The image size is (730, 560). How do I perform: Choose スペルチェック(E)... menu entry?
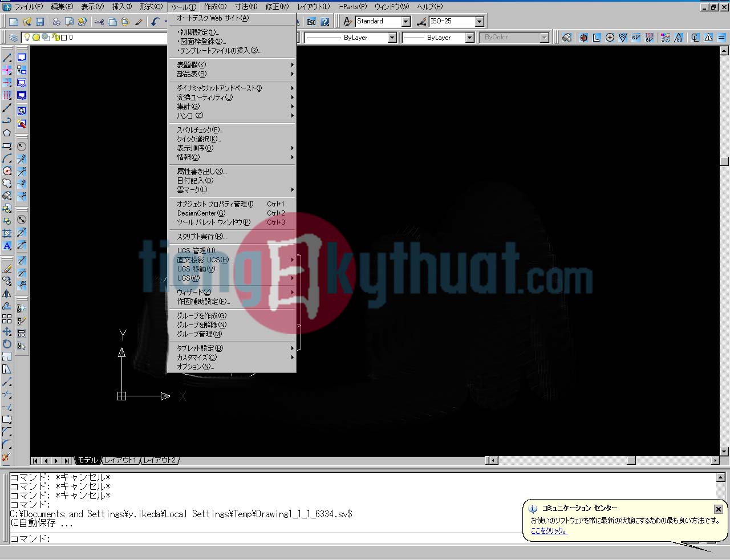(x=233, y=130)
